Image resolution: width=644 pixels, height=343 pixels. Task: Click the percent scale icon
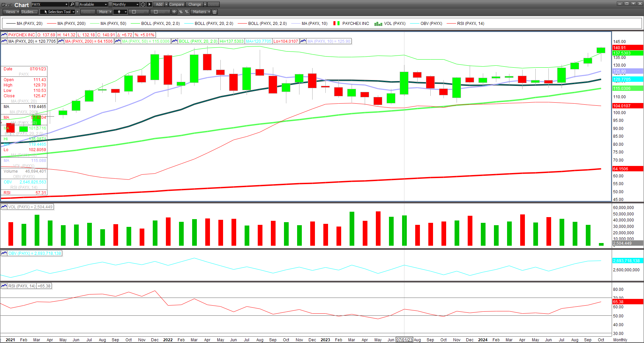click(x=181, y=12)
